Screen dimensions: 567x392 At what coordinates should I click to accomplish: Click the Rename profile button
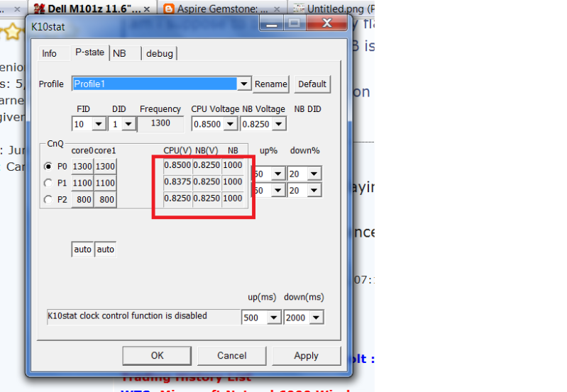(x=271, y=84)
